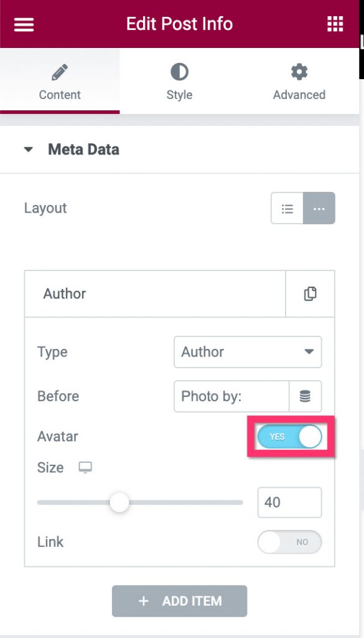The width and height of the screenshot is (364, 638).
Task: Click the ADD ITEM button
Action: [x=180, y=601]
